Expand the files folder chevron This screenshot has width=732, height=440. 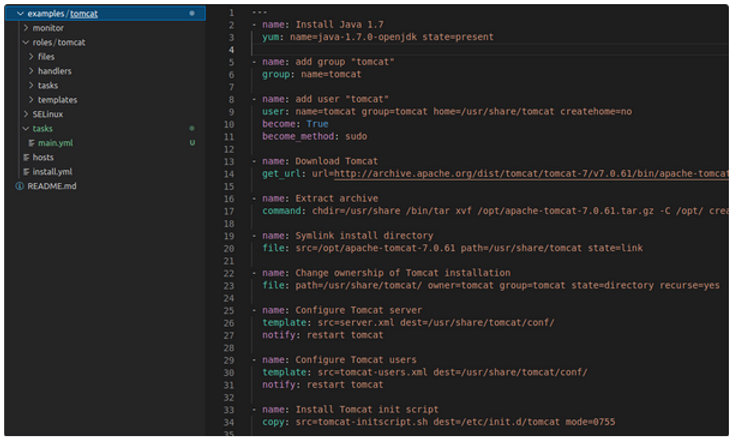[31, 56]
